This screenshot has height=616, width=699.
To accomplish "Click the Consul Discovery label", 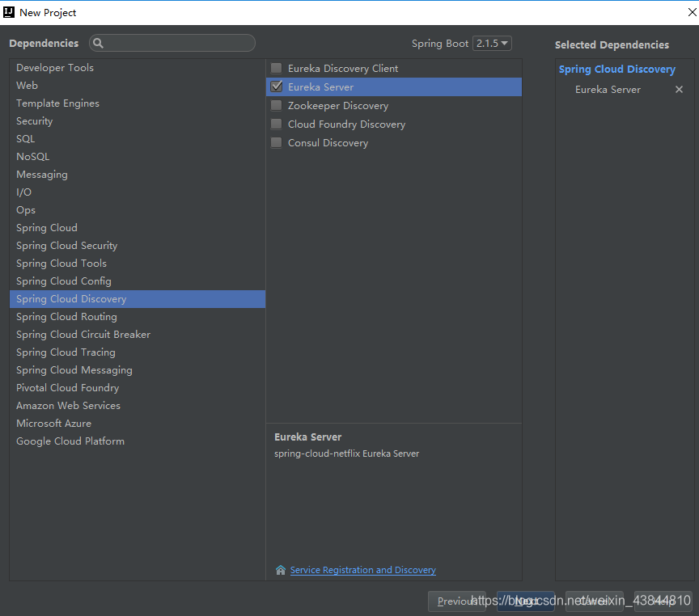I will coord(328,143).
